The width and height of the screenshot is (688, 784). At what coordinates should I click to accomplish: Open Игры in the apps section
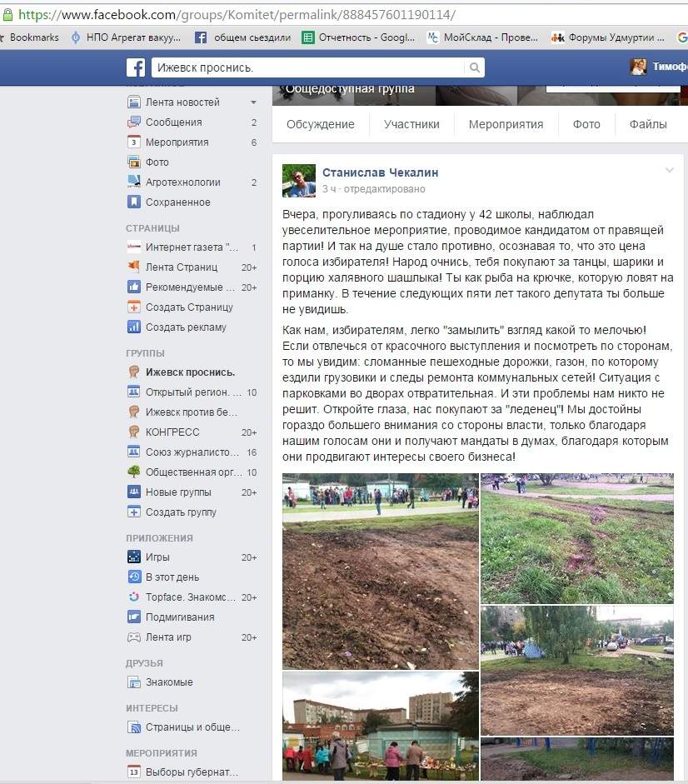pyautogui.click(x=157, y=557)
